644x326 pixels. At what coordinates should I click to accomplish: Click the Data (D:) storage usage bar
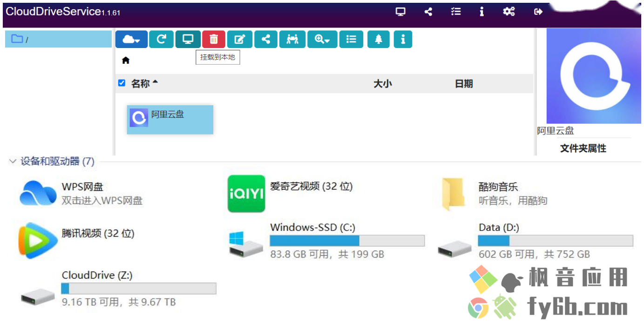556,241
